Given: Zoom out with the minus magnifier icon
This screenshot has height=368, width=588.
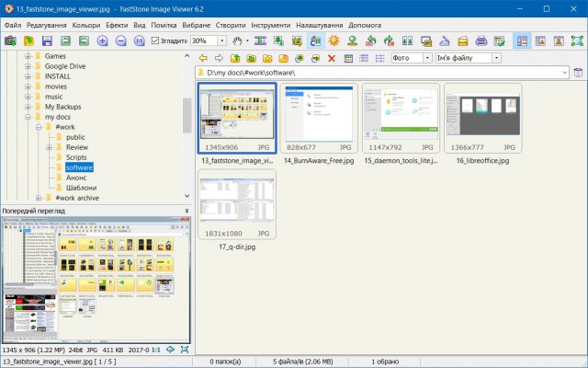Looking at the screenshot, I should 120,40.
